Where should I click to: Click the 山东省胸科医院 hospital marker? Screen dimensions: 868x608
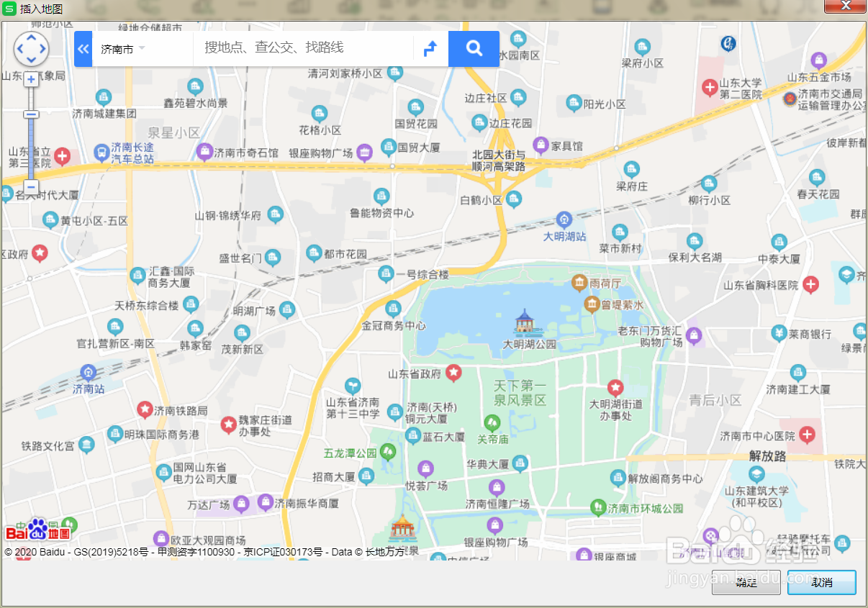pos(810,284)
